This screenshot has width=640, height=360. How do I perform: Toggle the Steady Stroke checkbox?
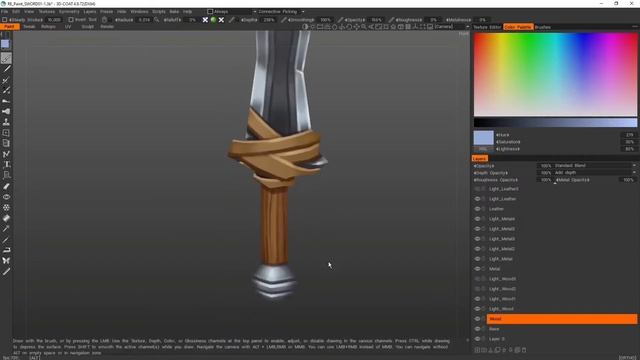[x=4, y=20]
